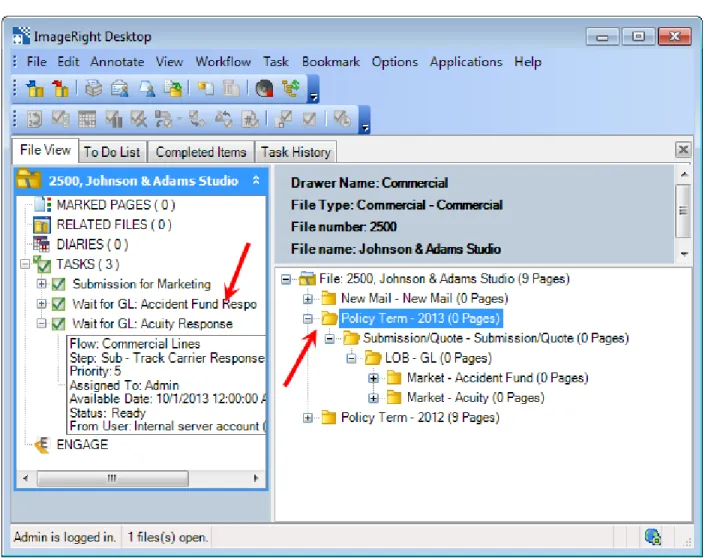The width and height of the screenshot is (705, 558).
Task: Switch to the Completed Items tab
Action: pyautogui.click(x=201, y=152)
